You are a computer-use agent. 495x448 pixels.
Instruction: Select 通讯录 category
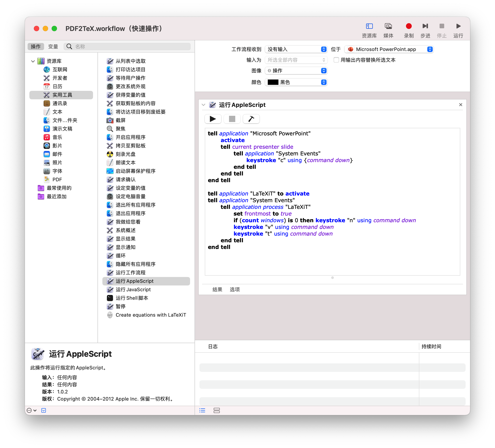[61, 103]
